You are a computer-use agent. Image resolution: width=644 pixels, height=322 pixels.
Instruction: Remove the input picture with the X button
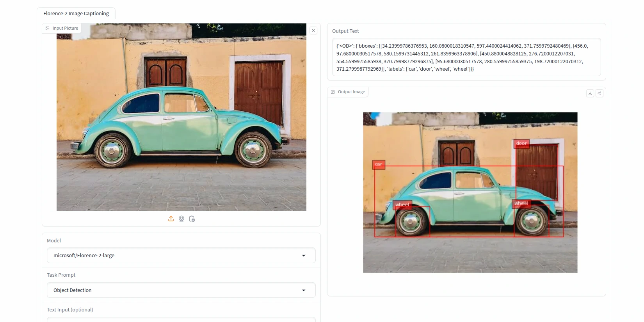313,30
